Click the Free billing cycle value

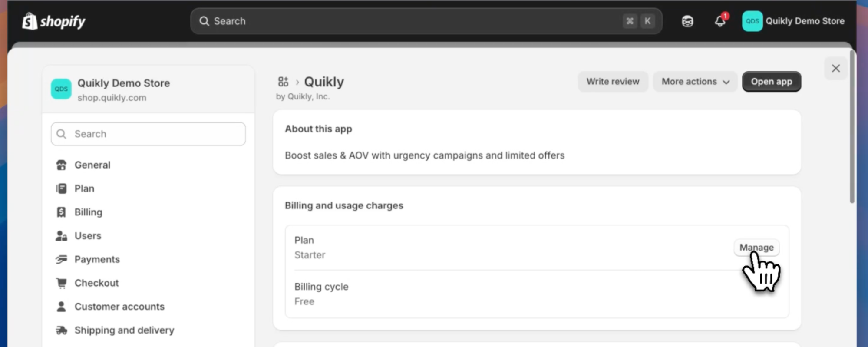[304, 301]
